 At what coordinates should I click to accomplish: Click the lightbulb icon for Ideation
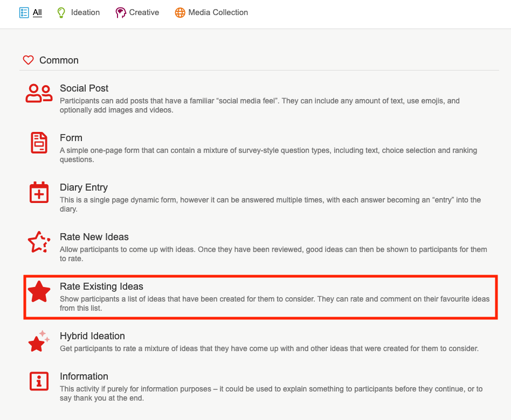[x=61, y=12]
